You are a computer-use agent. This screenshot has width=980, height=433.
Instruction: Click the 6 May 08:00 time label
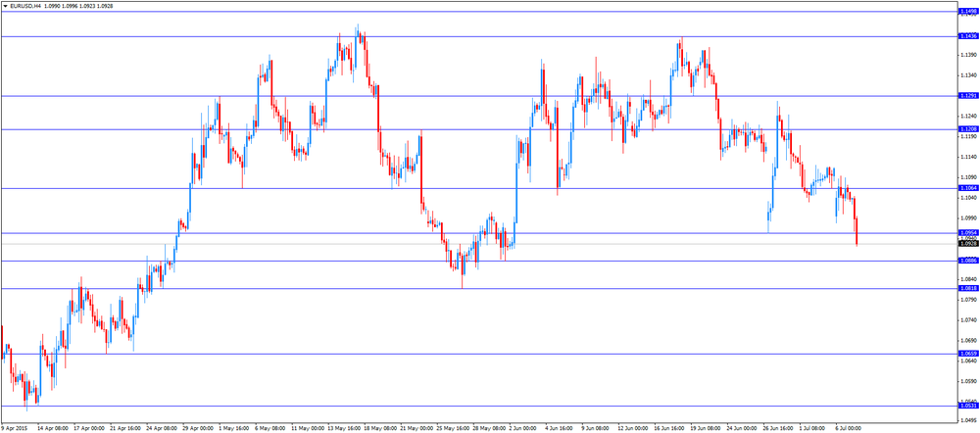(x=269, y=429)
